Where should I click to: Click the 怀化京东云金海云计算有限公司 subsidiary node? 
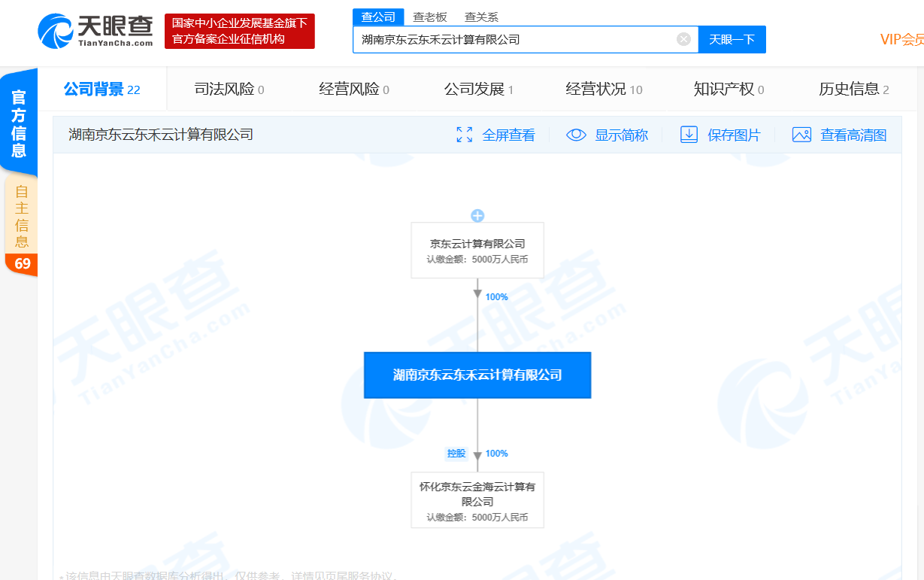tap(477, 500)
